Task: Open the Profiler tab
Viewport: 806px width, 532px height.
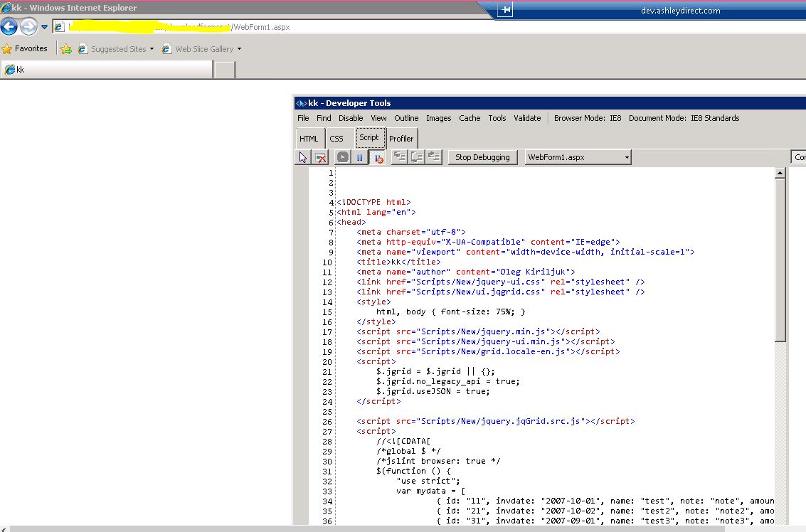Action: coord(401,139)
